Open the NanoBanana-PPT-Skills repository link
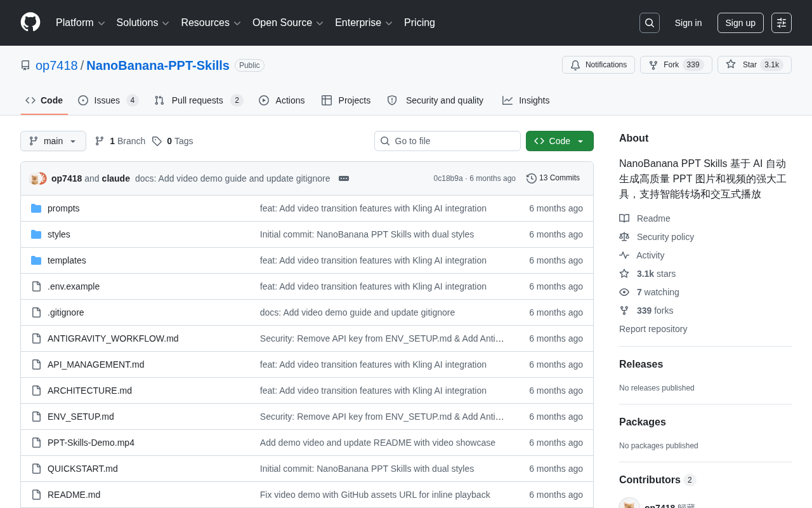The image size is (812, 508). click(x=158, y=65)
